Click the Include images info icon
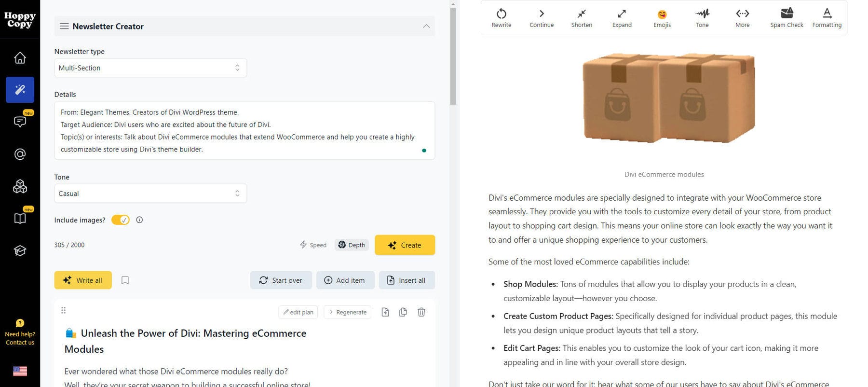The width and height of the screenshot is (868, 387). click(139, 220)
